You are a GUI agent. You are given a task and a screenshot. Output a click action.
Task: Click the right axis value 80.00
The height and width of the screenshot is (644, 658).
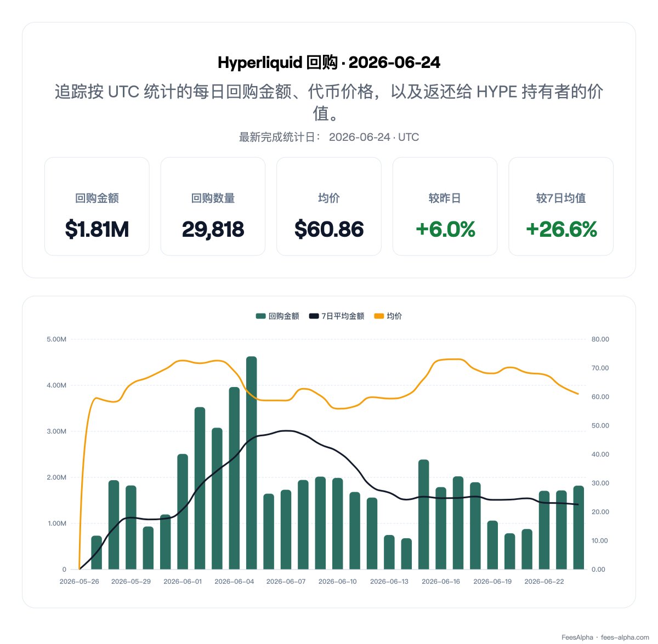(x=600, y=339)
